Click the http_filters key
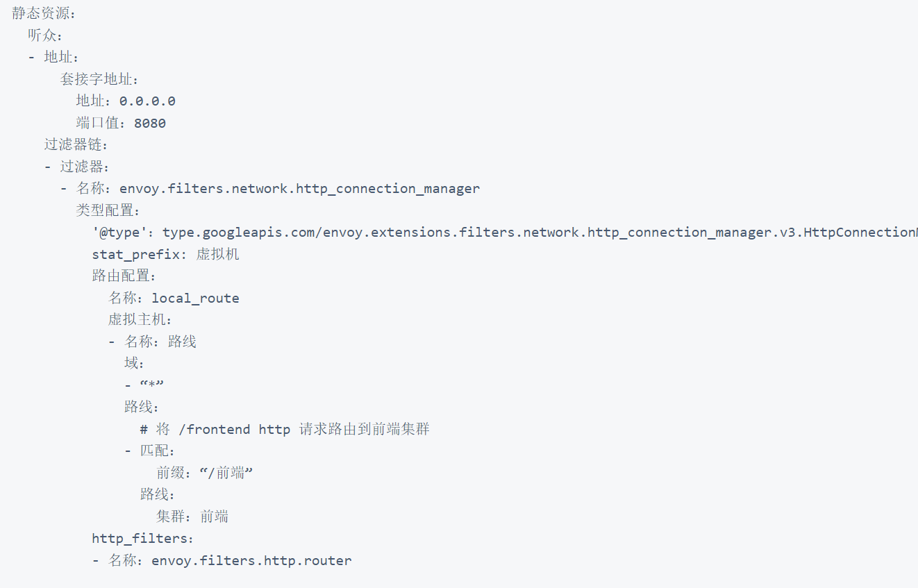The height and width of the screenshot is (588, 918). (140, 539)
